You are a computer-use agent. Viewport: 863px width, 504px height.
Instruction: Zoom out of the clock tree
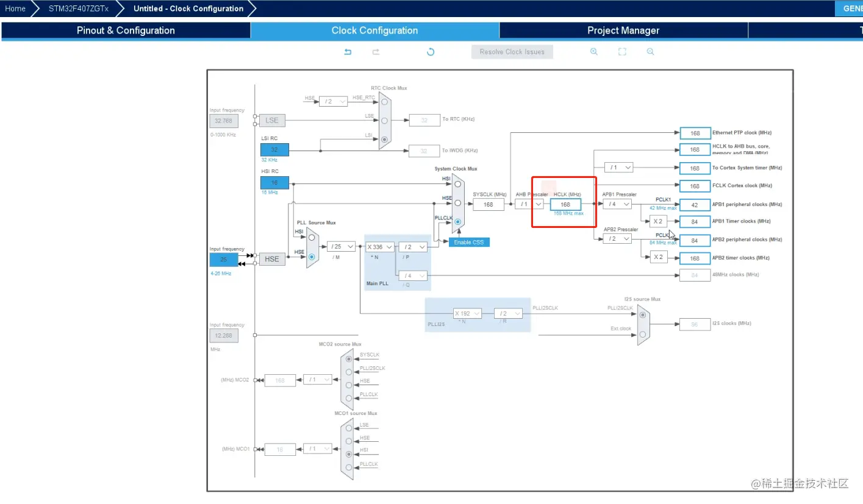click(651, 52)
